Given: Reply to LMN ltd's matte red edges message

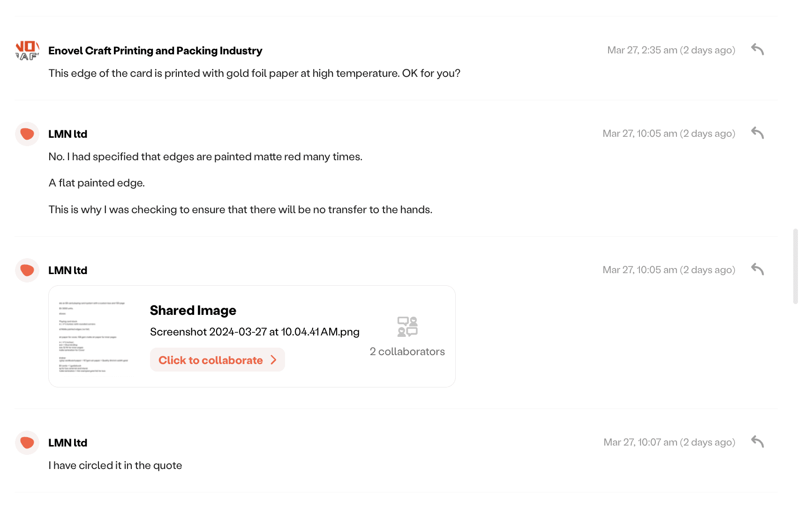Looking at the screenshot, I should (x=758, y=133).
